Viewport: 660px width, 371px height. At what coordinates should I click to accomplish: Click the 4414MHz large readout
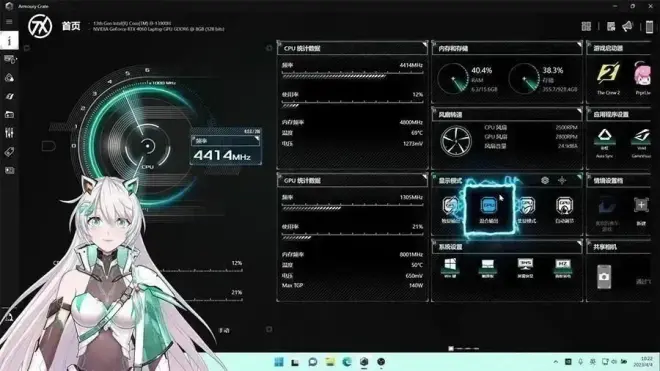click(222, 156)
